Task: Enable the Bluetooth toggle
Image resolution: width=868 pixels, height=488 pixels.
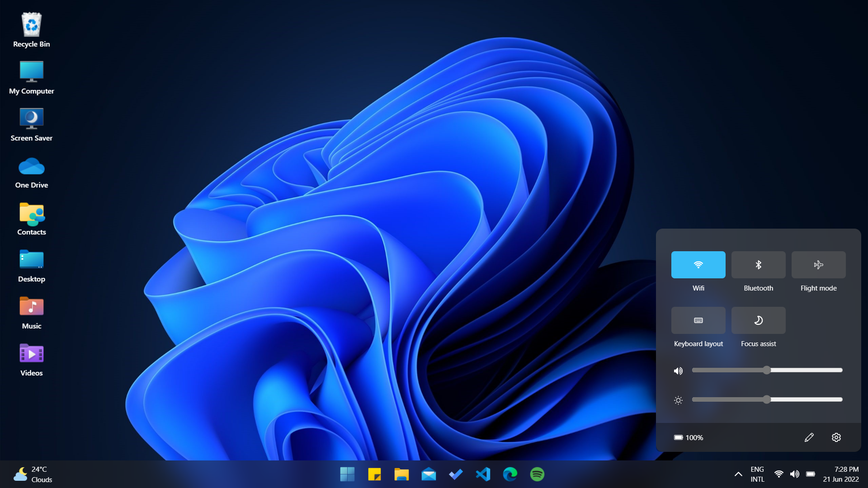Action: click(x=758, y=265)
